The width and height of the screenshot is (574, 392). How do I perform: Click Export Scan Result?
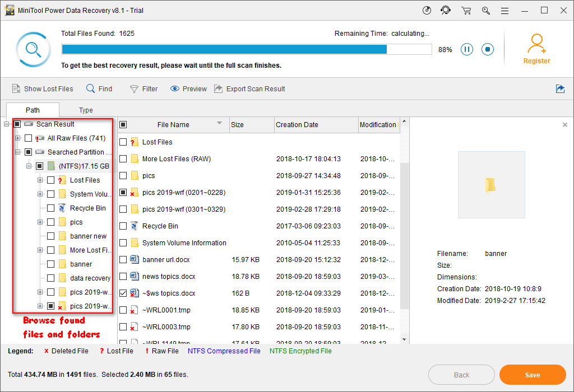coord(249,89)
